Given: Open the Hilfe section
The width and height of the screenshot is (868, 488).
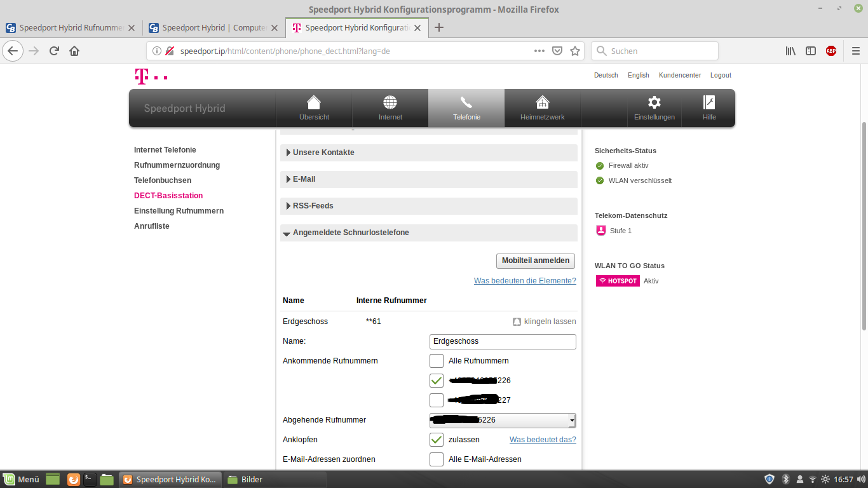Looking at the screenshot, I should point(709,108).
